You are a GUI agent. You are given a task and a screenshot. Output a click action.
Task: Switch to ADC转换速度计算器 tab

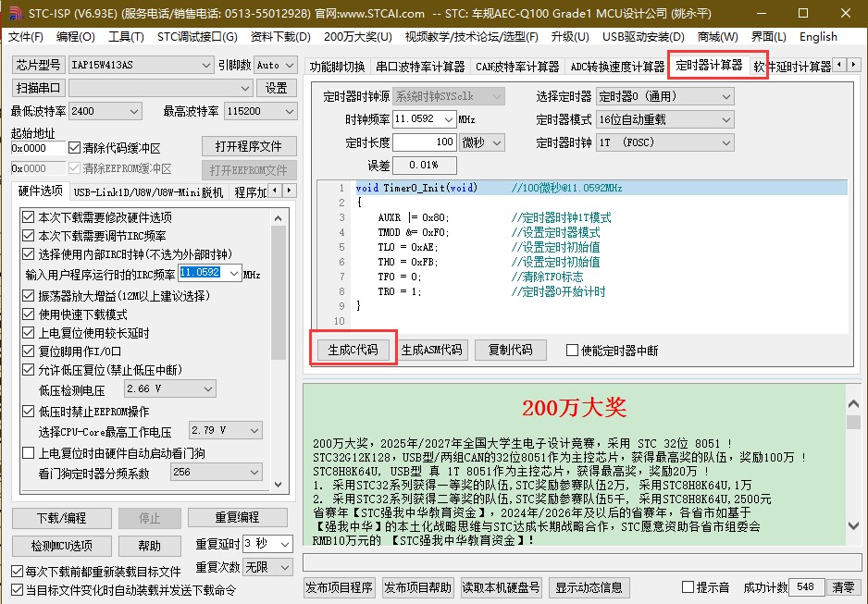617,67
